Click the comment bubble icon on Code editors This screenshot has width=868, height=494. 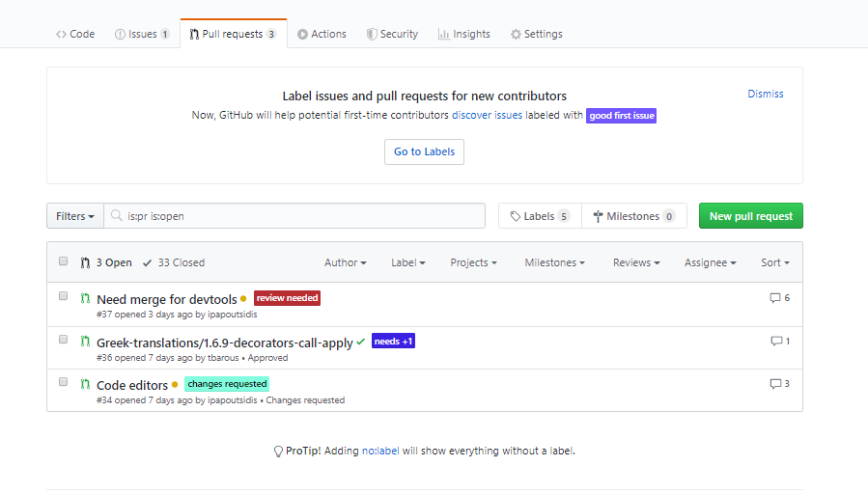click(775, 384)
